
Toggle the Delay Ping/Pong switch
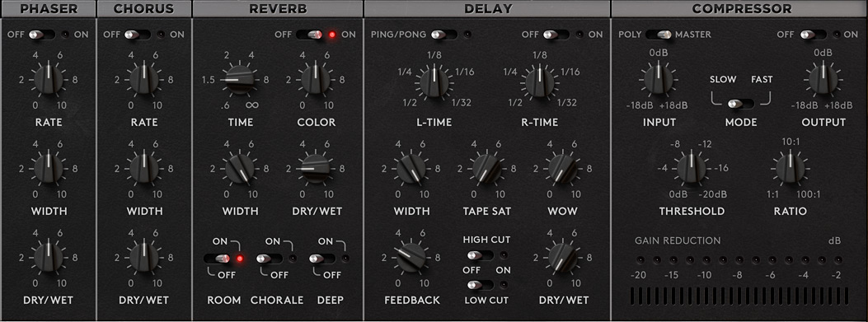(444, 35)
